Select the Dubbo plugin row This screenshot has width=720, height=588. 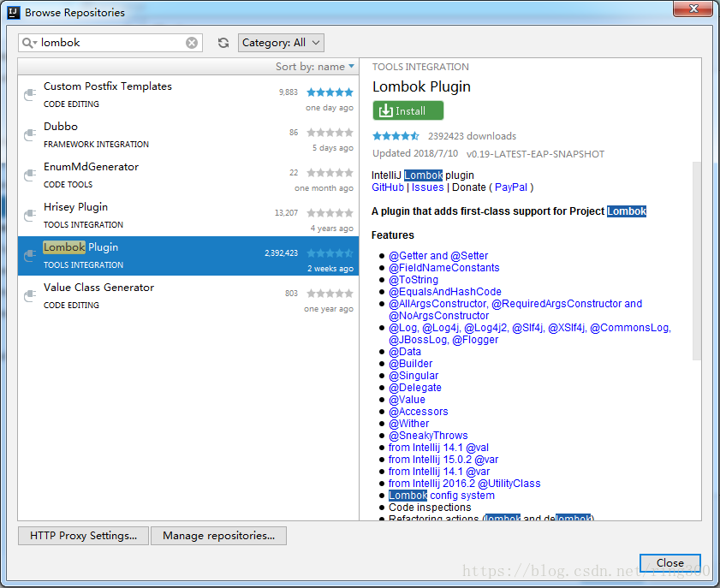click(188, 135)
